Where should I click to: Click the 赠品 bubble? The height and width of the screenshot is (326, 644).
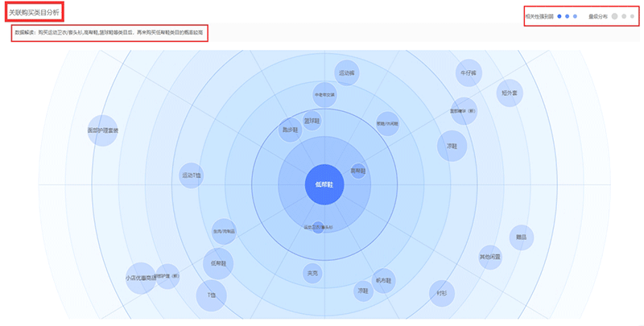tap(522, 237)
